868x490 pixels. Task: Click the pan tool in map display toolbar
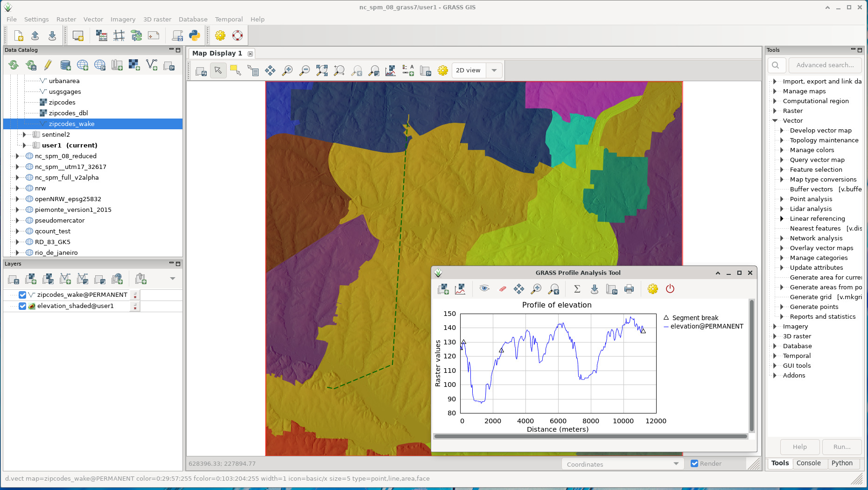click(270, 70)
